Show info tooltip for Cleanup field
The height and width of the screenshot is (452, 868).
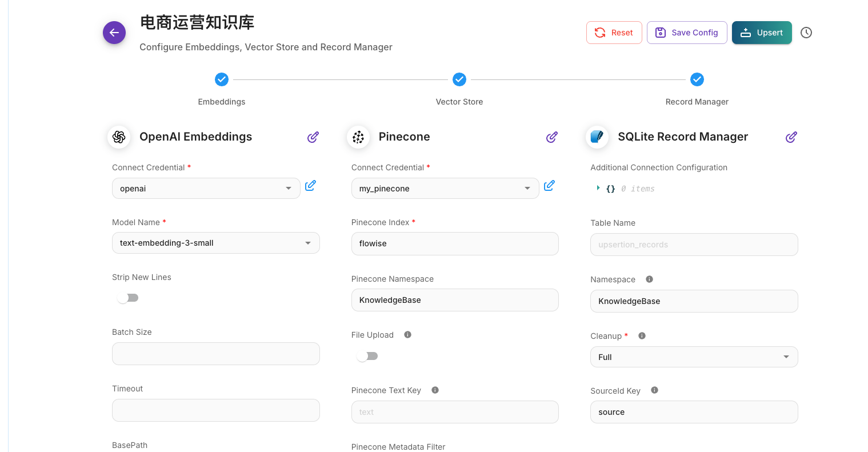point(642,336)
